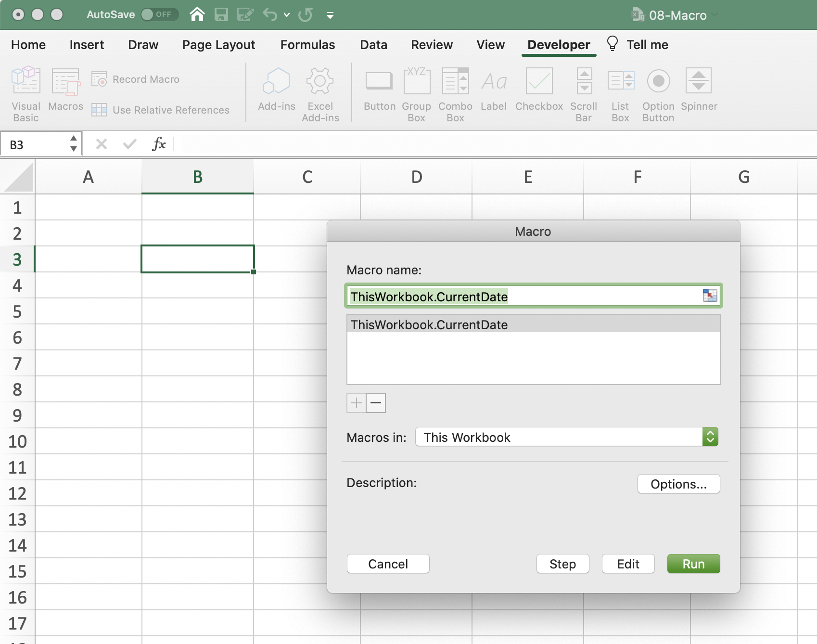Cancel formula entry with X icon
The image size is (817, 644).
(101, 144)
